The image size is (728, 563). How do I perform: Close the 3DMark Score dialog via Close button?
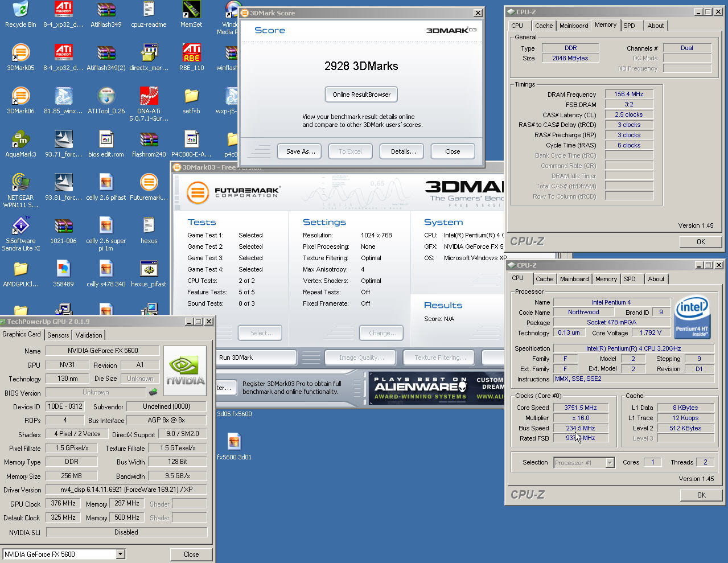tap(453, 151)
